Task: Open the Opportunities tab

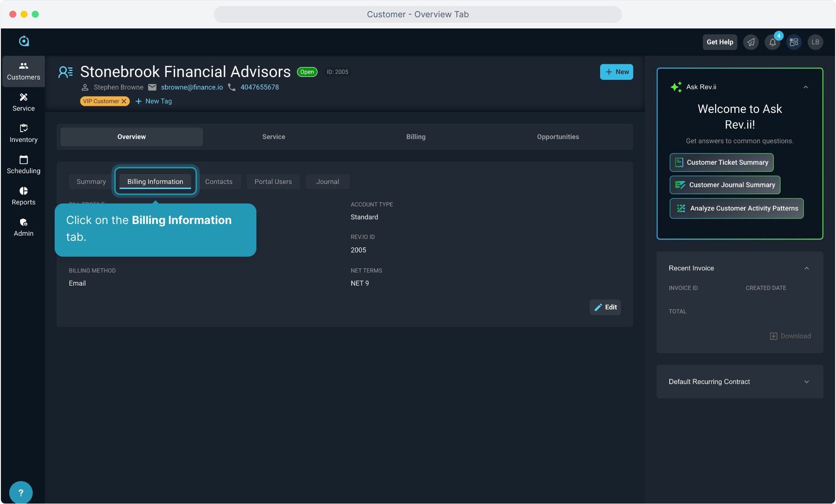Action: tap(558, 137)
